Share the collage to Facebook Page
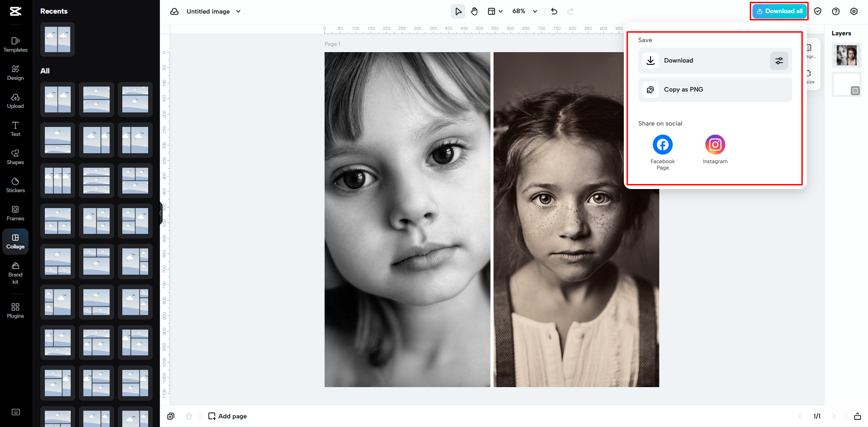The height and width of the screenshot is (427, 868). click(662, 144)
